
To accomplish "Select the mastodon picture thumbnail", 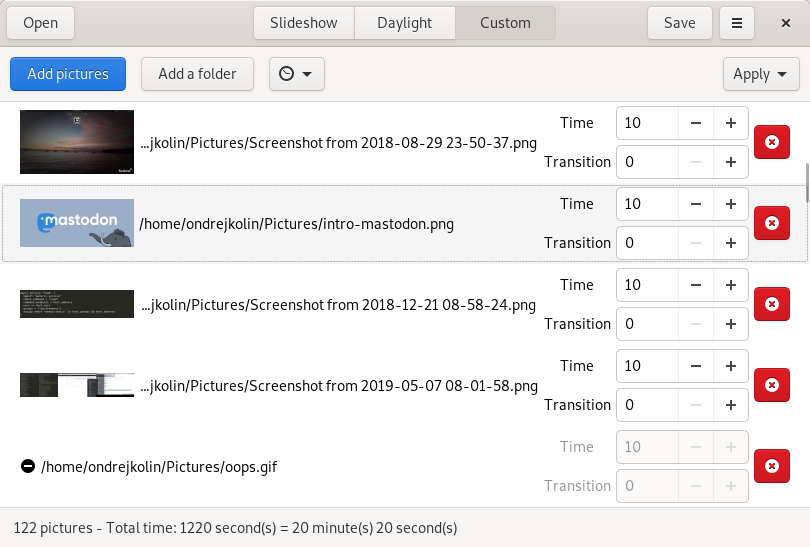I will [77, 223].
